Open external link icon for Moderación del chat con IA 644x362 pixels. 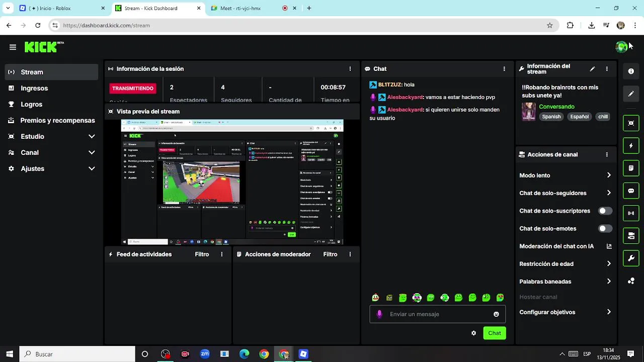coord(609,246)
